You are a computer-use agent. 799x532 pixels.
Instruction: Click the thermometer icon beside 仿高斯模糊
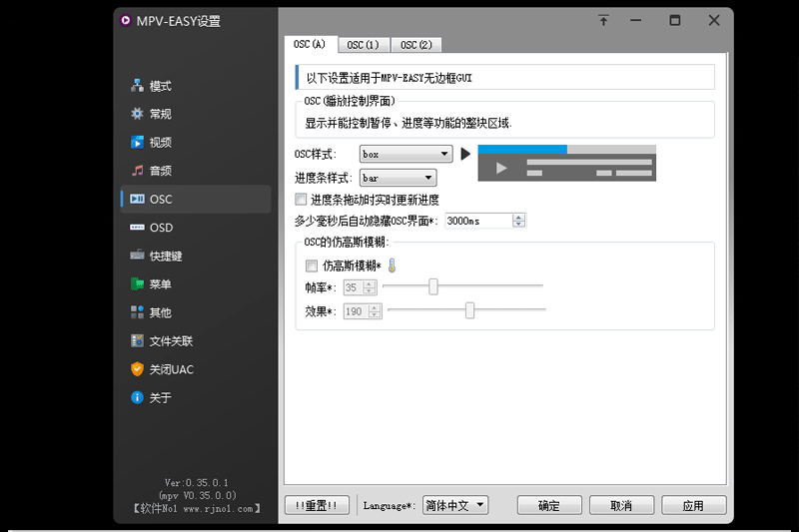coord(392,266)
